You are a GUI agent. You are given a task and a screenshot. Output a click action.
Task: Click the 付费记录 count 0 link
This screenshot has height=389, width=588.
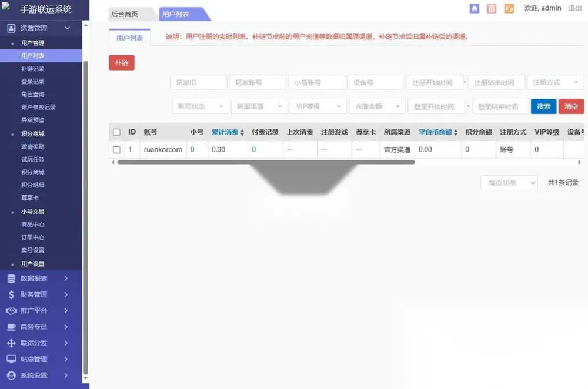pos(254,149)
